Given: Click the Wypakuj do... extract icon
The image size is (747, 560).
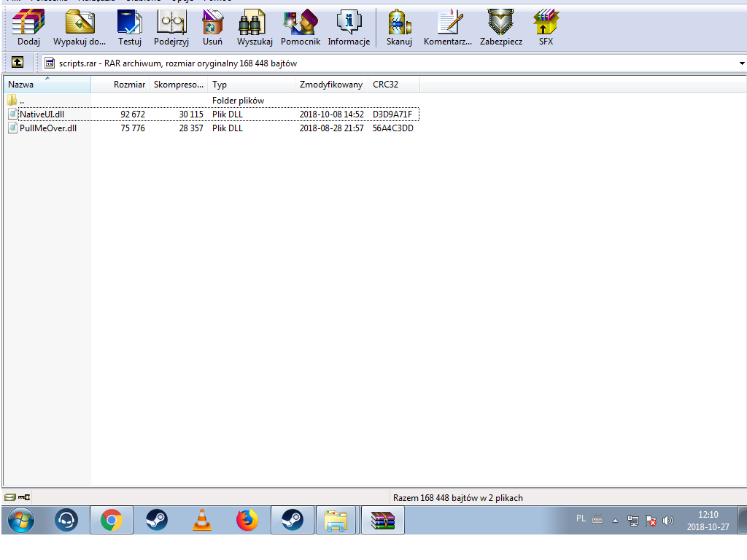Looking at the screenshot, I should click(80, 28).
